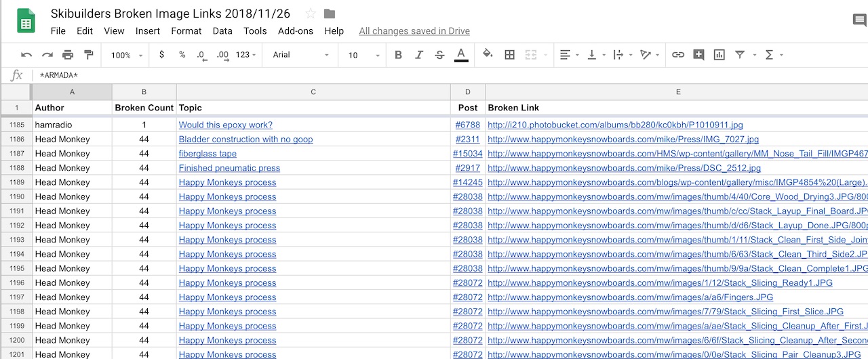Open the Insert menu
Viewport: 868px width, 359px height.
[x=148, y=30]
